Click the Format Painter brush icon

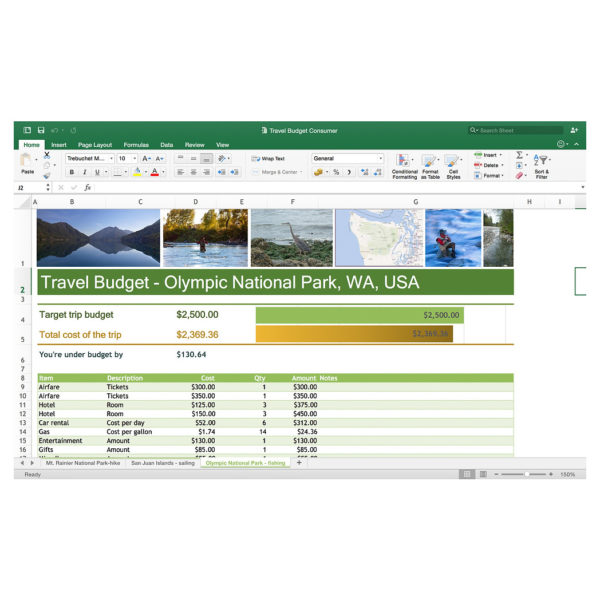pyautogui.click(x=47, y=176)
